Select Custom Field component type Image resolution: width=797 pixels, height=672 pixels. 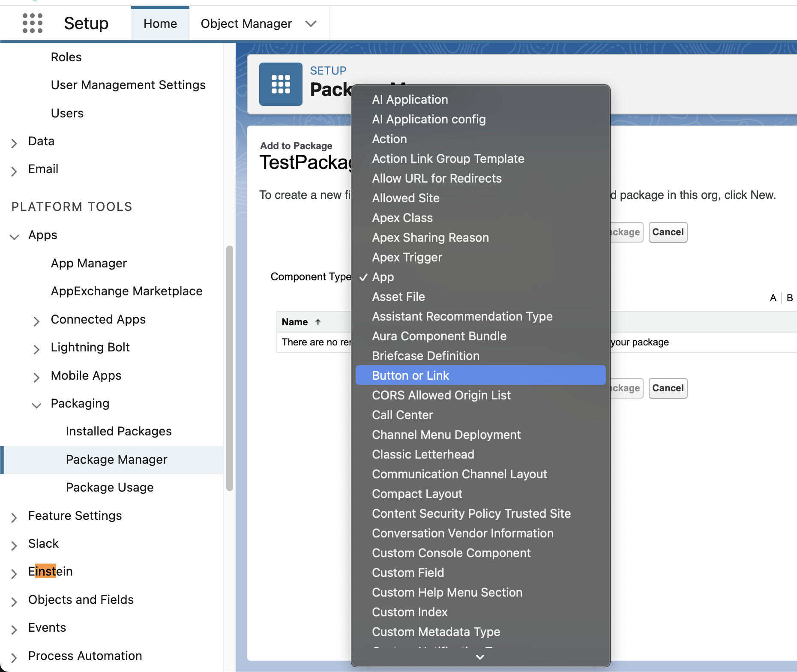pyautogui.click(x=481, y=573)
